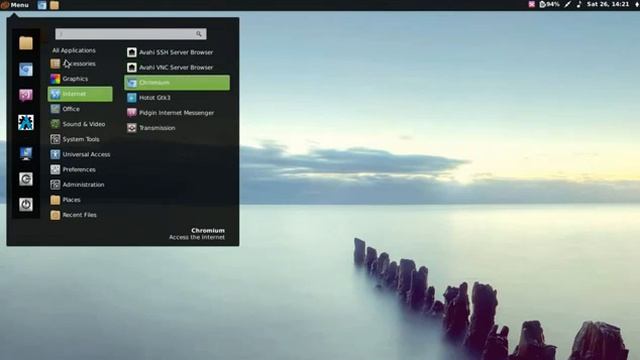Viewport: 640px width, 360px height.
Task: Click the Preferences icon
Action: [x=55, y=169]
